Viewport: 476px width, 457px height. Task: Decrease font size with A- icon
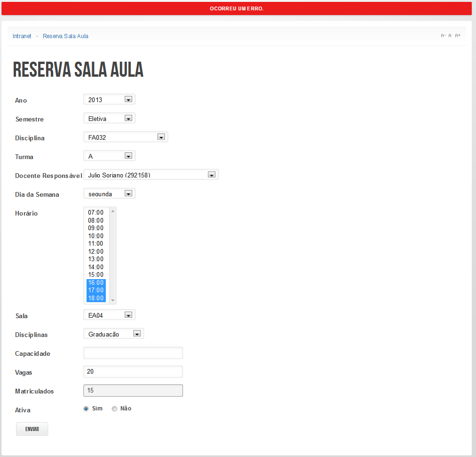pos(443,36)
